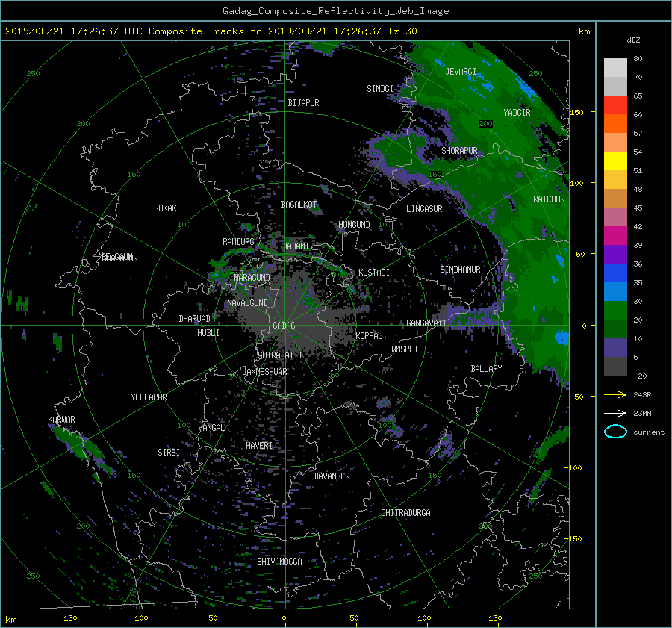The height and width of the screenshot is (628, 672).
Task: Click the BAGALKOT label
Action: coord(299,205)
